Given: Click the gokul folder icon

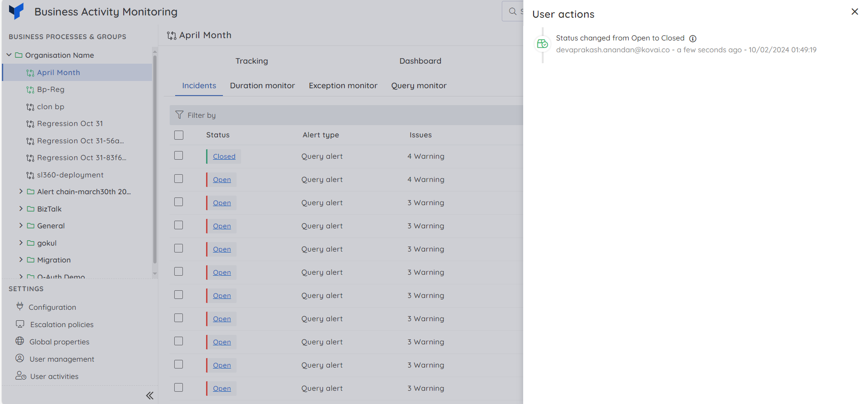Looking at the screenshot, I should [30, 243].
